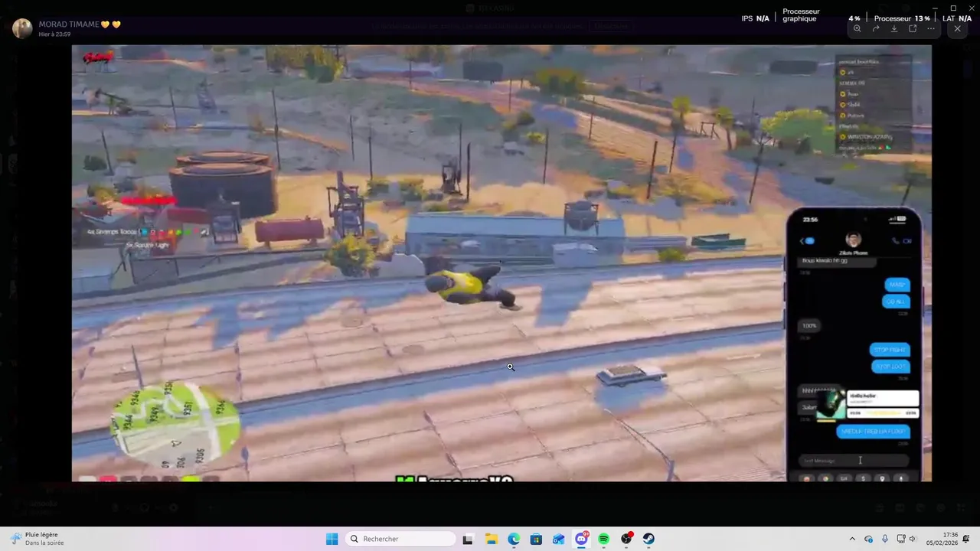
Task: Click the text message input field
Action: tap(854, 461)
